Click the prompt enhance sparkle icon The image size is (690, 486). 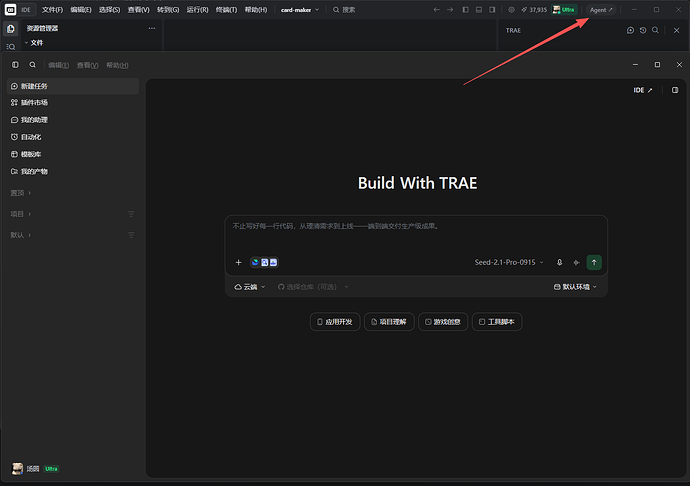coord(576,262)
